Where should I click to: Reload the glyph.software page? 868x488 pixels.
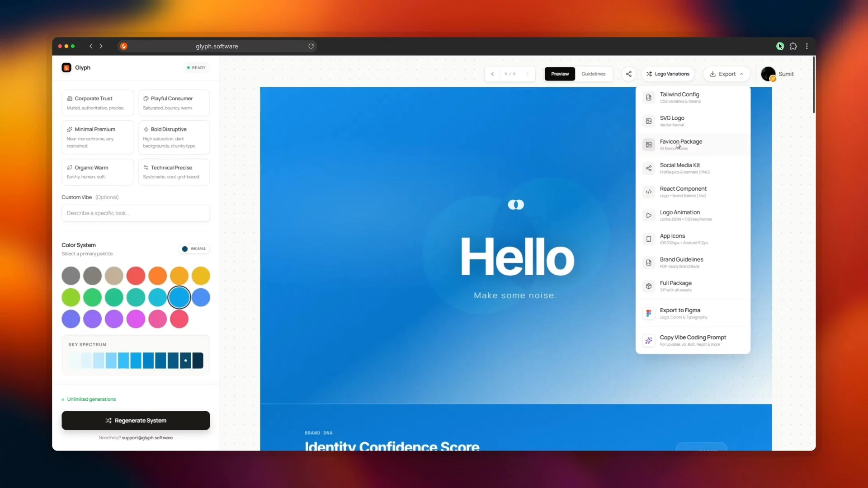(311, 46)
